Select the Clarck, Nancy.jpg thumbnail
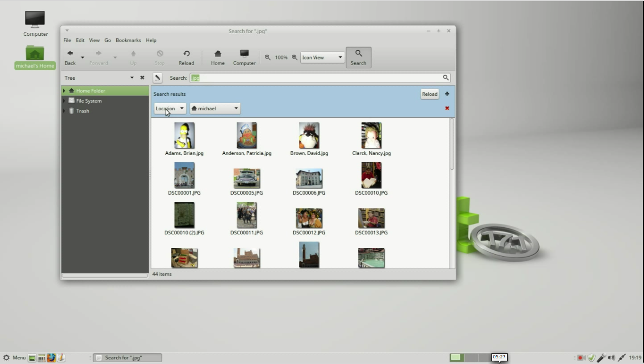 [x=371, y=136]
